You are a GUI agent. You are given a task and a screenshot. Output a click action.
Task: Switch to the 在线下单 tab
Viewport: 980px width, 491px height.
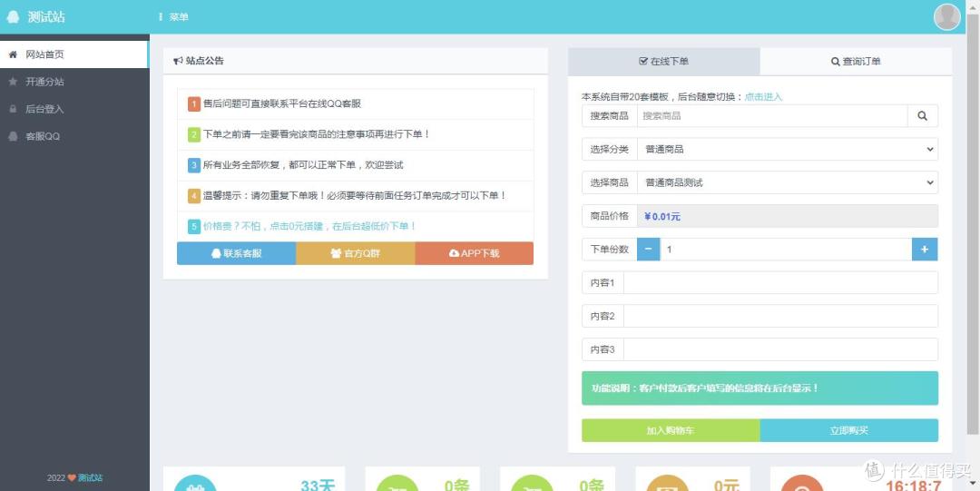point(663,62)
